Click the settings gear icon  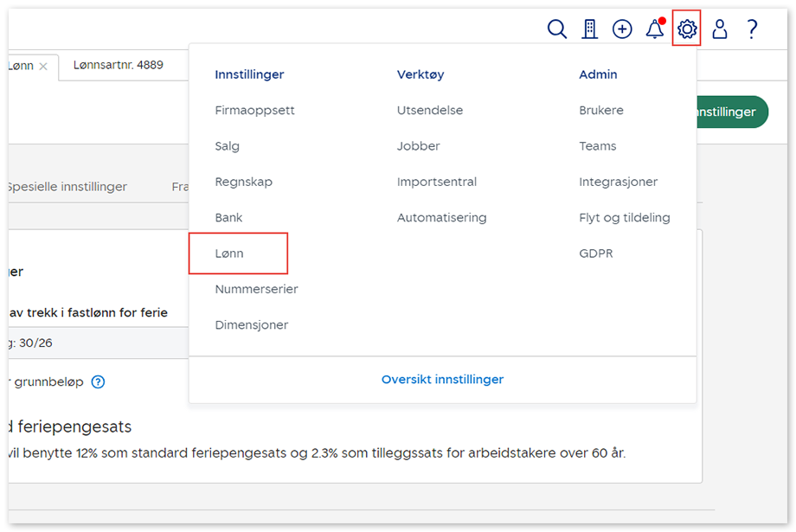coord(687,29)
